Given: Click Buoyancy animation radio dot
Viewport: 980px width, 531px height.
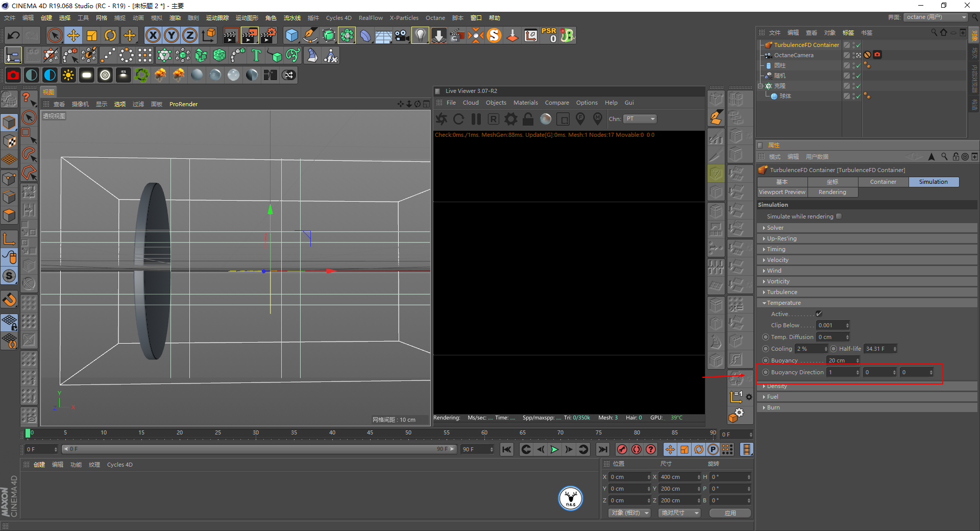Looking at the screenshot, I should (x=766, y=360).
